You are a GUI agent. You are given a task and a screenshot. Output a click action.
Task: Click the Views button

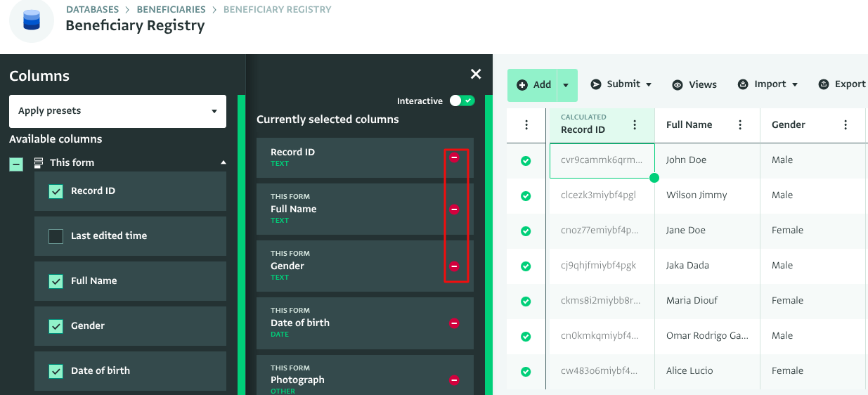(694, 84)
